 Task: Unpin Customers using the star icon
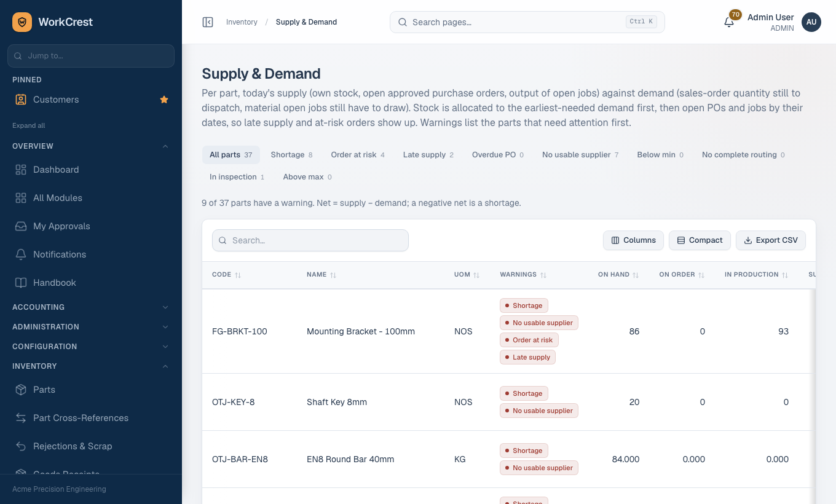tap(164, 100)
